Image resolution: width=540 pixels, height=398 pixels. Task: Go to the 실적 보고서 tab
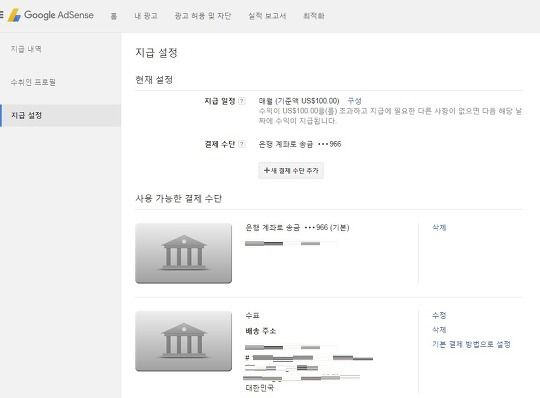coord(267,16)
